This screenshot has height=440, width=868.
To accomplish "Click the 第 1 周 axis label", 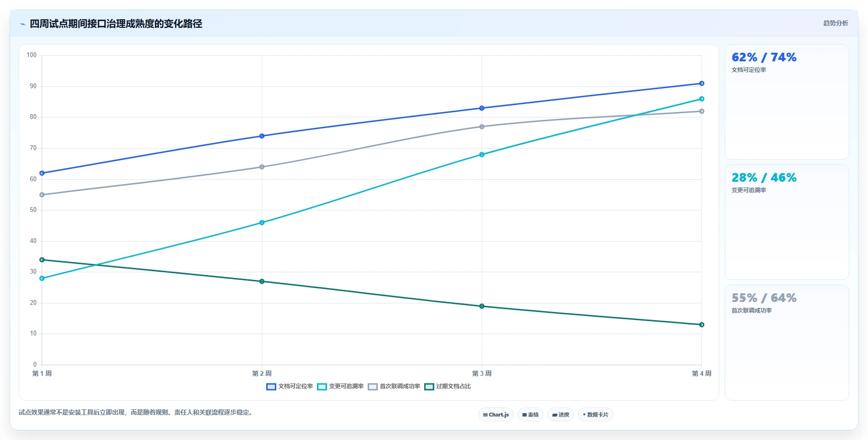I will click(x=42, y=373).
